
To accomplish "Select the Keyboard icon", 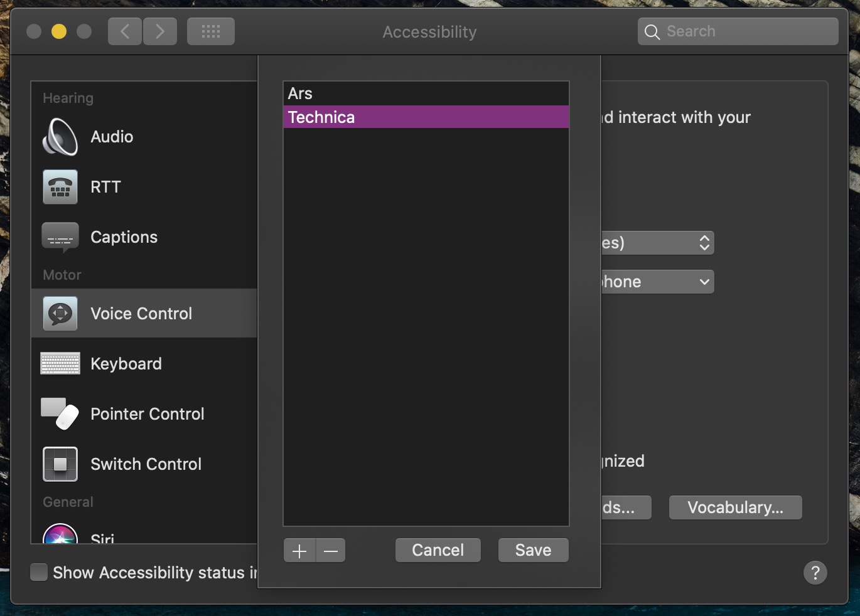I will click(x=60, y=363).
